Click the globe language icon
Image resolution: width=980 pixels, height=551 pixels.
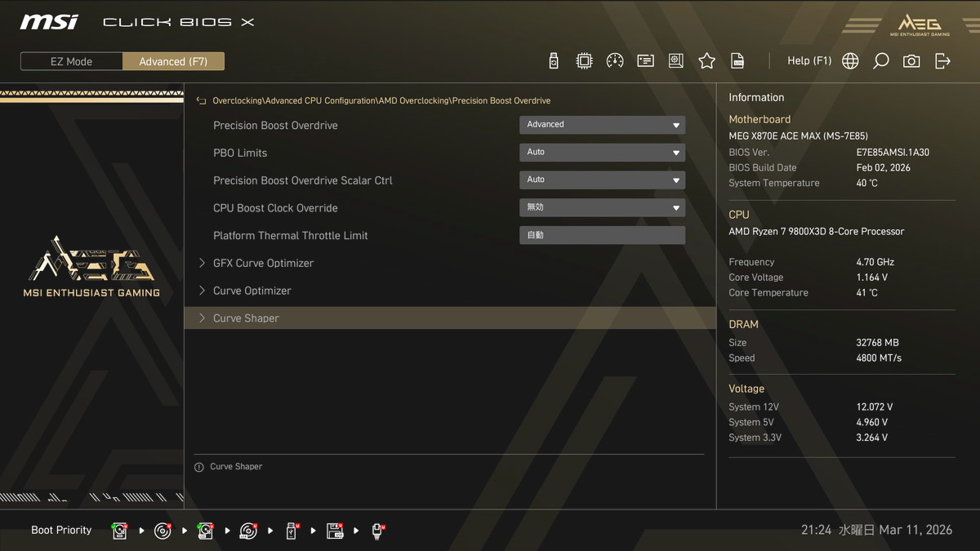click(850, 61)
